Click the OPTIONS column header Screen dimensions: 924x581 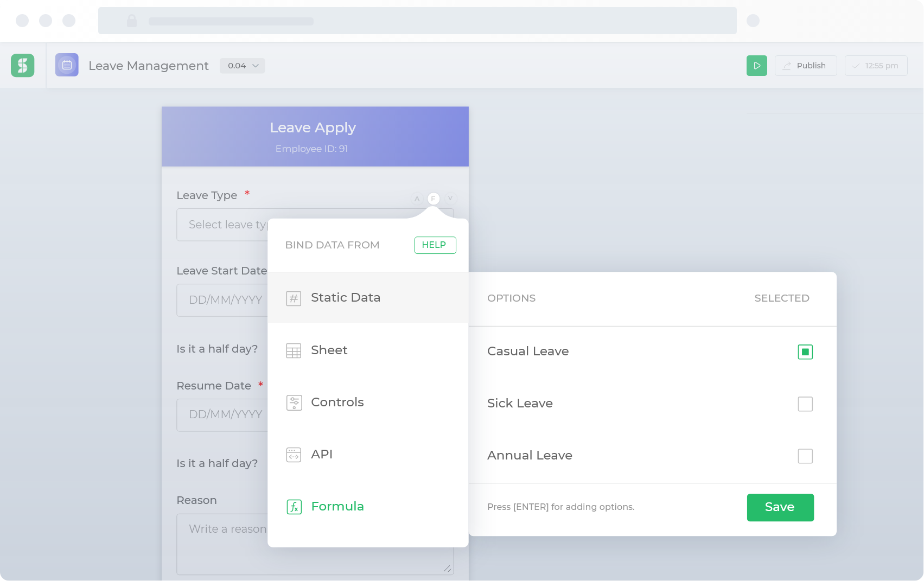point(511,298)
